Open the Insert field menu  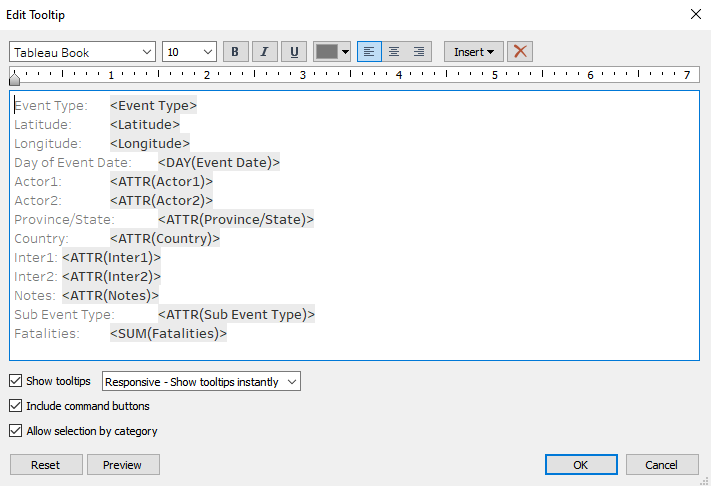pyautogui.click(x=473, y=52)
